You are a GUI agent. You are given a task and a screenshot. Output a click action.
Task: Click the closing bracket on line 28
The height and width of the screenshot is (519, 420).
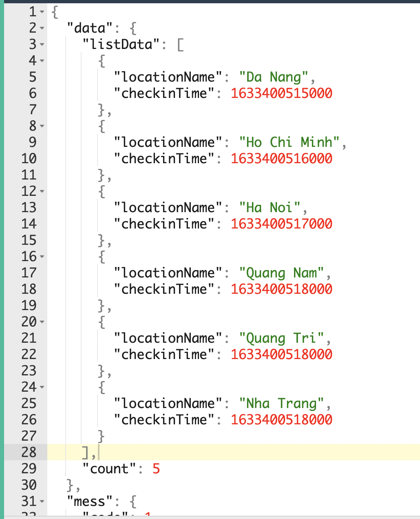[86, 452]
